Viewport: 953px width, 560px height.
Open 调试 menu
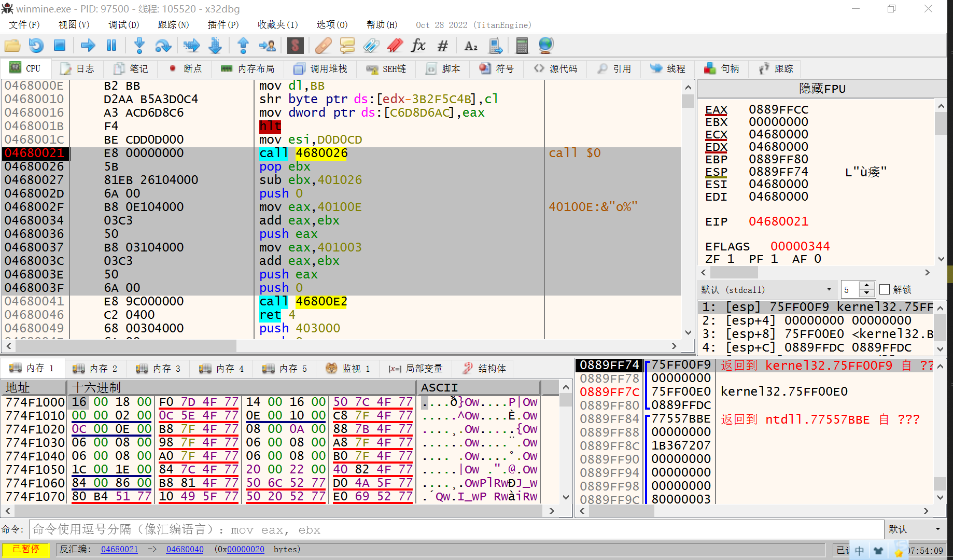[123, 25]
